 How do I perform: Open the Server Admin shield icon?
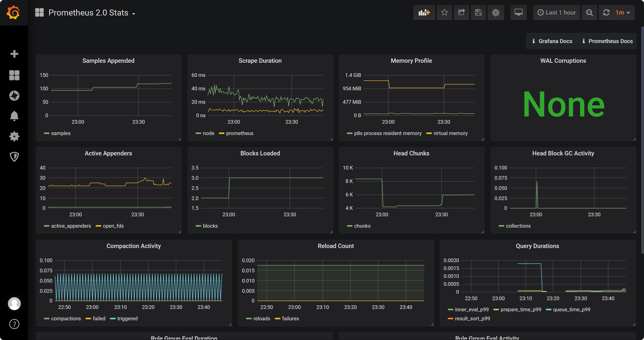pos(14,157)
